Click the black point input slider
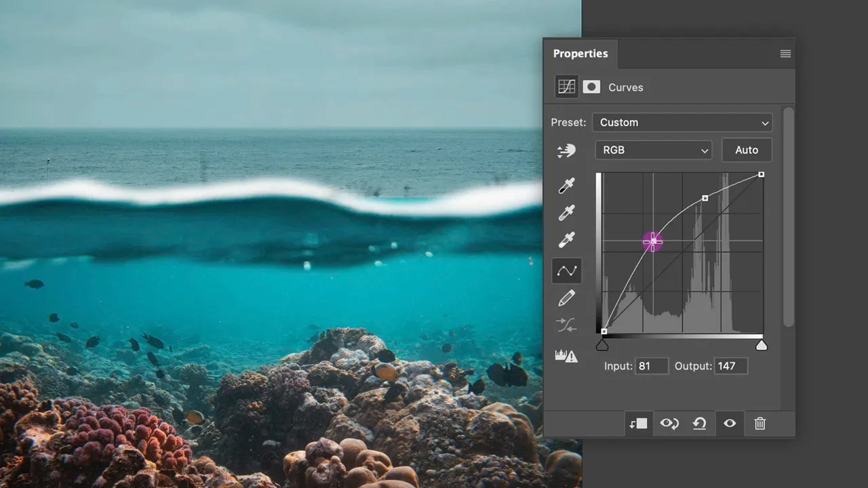The image size is (868, 488). coord(602,346)
